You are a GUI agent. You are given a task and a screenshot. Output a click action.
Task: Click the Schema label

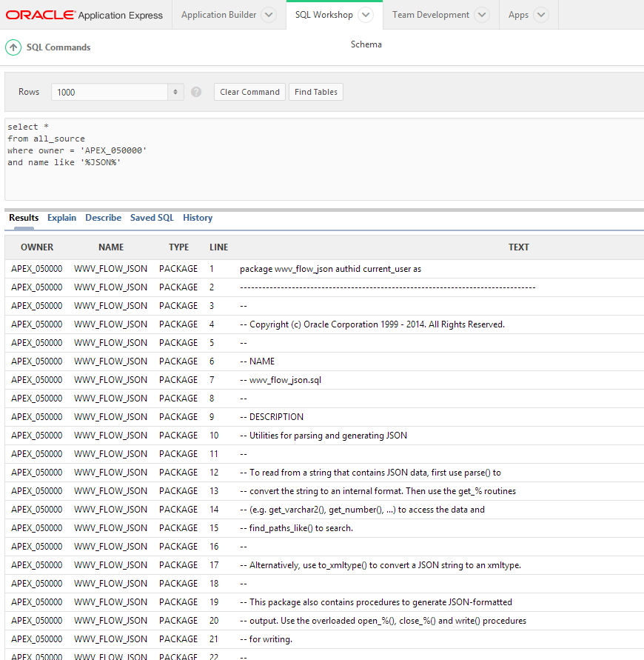[366, 44]
